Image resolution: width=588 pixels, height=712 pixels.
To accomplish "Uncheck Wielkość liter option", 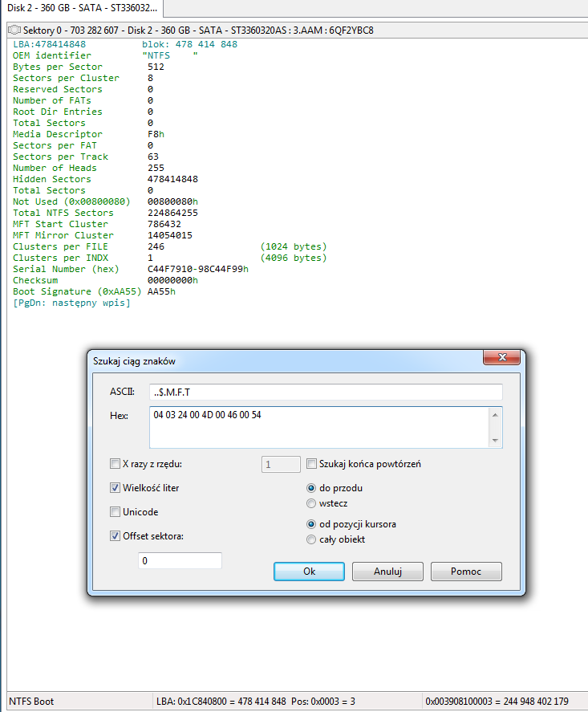I will (x=116, y=488).
